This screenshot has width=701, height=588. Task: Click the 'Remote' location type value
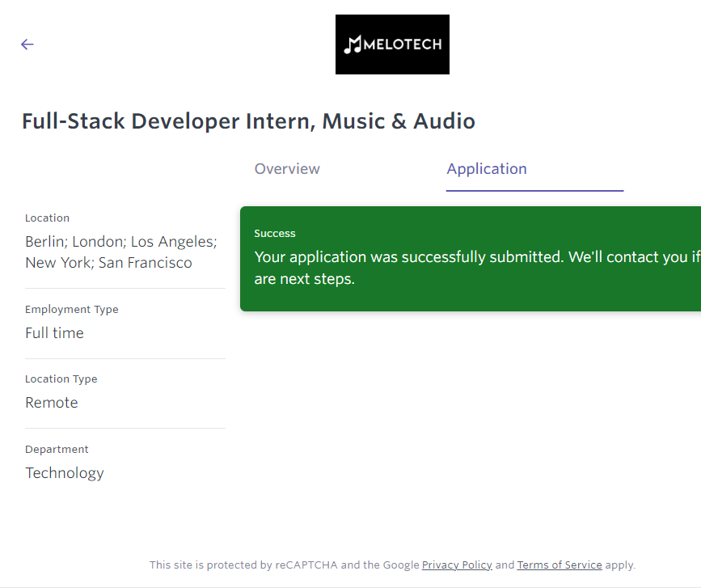pos(52,403)
